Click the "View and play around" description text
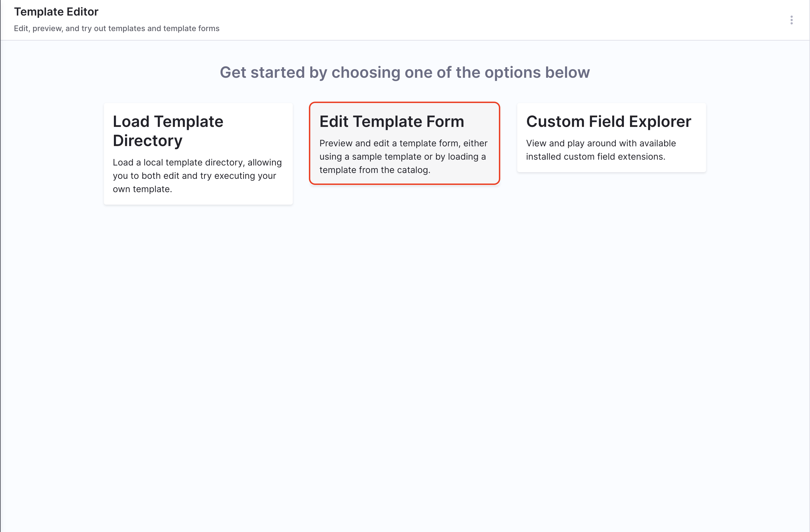The image size is (810, 532). tap(601, 144)
